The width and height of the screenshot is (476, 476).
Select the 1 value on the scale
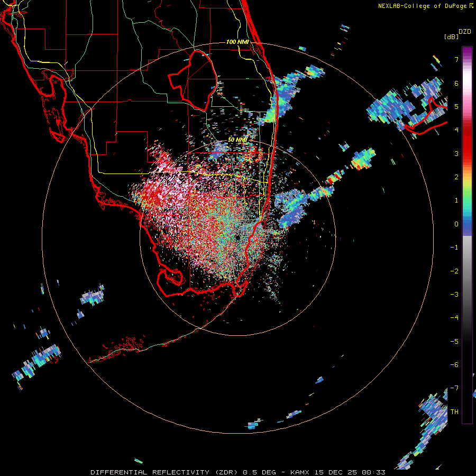[456, 200]
